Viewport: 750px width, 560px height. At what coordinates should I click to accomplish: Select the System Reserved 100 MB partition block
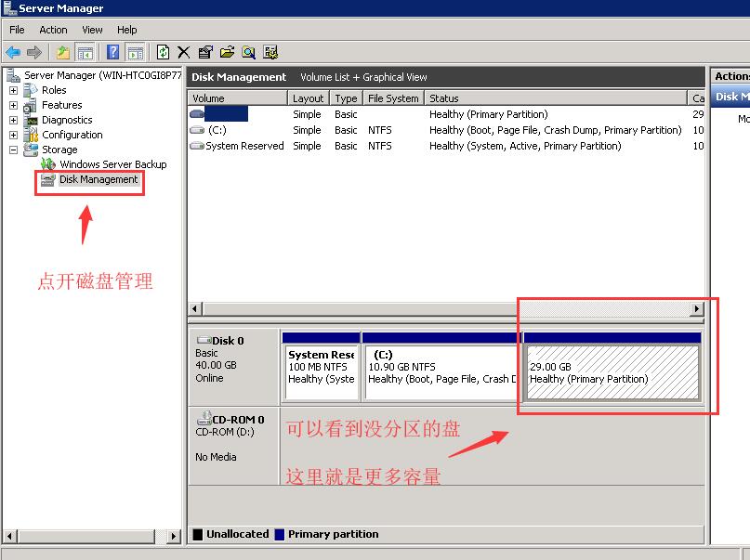tap(322, 368)
